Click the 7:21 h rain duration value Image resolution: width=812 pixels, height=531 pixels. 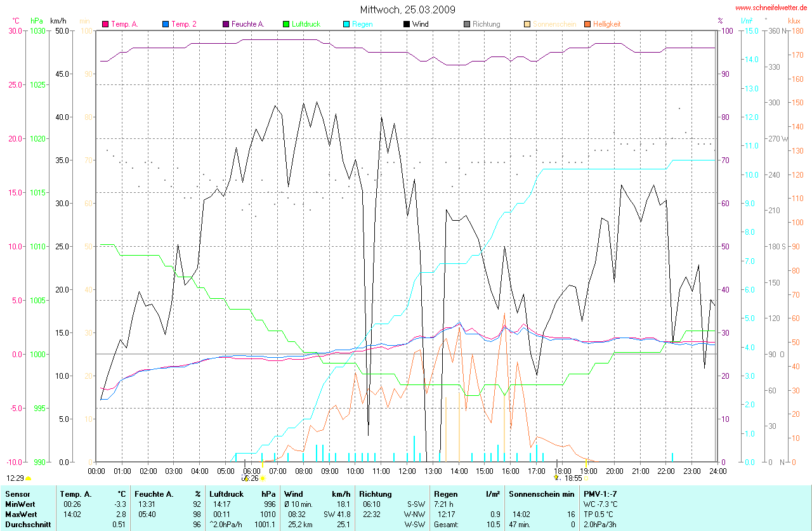(x=444, y=504)
